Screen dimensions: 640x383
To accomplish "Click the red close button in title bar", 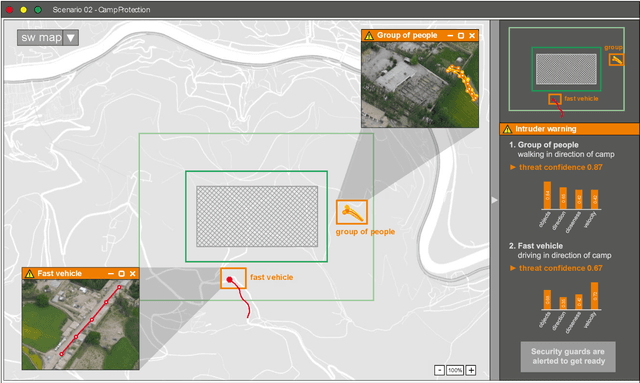I will [9, 9].
